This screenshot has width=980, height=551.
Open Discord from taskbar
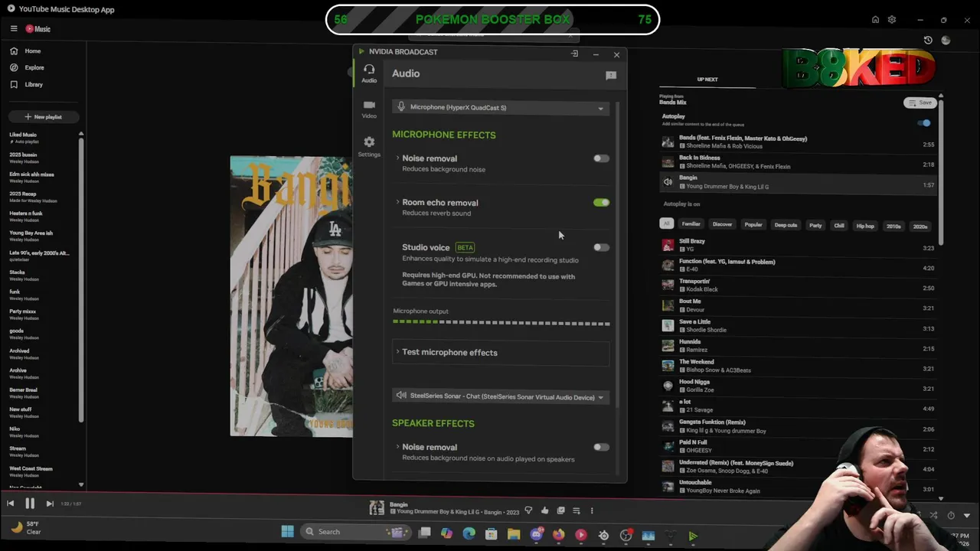(537, 534)
